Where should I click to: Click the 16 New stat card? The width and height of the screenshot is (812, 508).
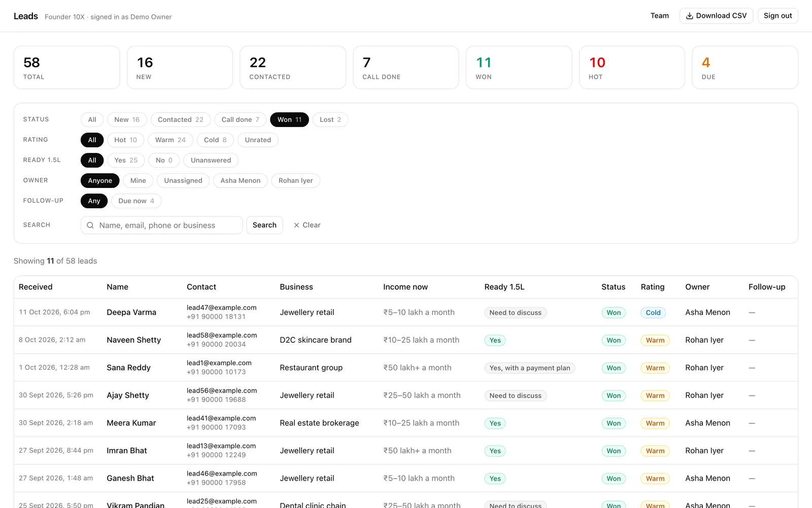click(x=180, y=68)
